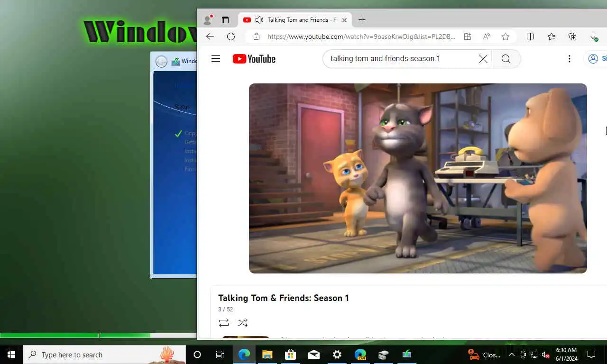Click the back button in the Windows setup window
The image size is (607, 364).
pyautogui.click(x=161, y=61)
